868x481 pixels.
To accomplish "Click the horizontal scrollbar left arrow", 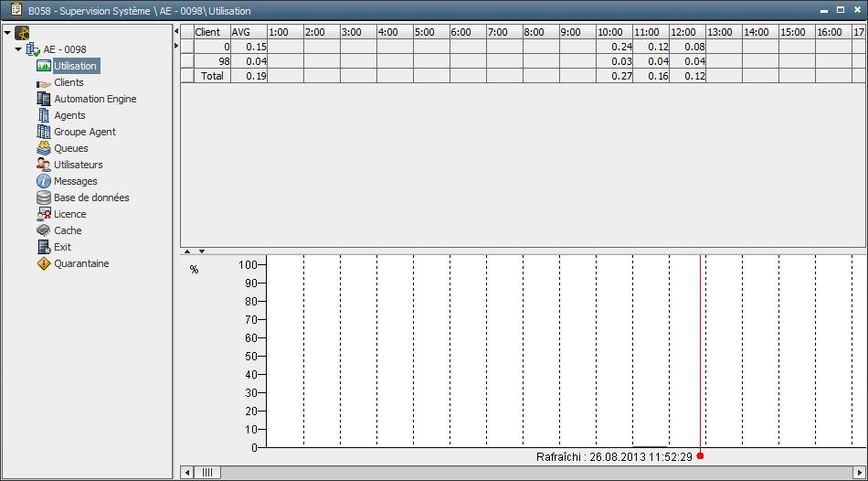I will click(187, 472).
